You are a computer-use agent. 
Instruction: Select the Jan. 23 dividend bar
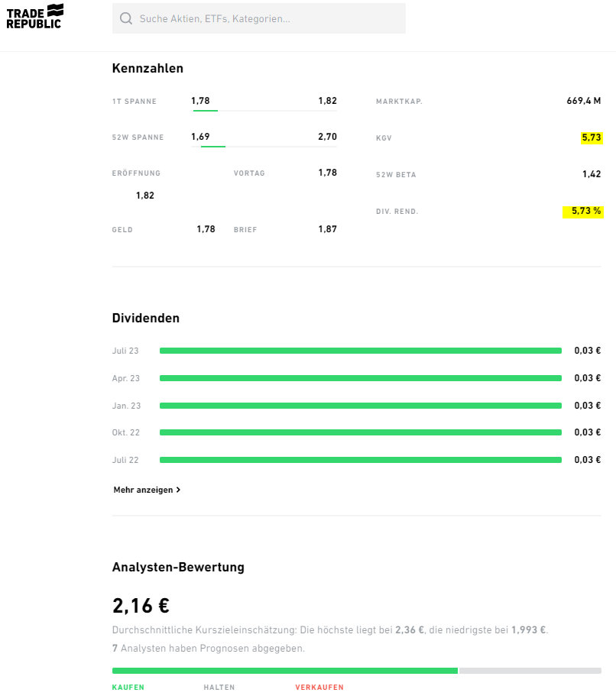click(x=360, y=406)
